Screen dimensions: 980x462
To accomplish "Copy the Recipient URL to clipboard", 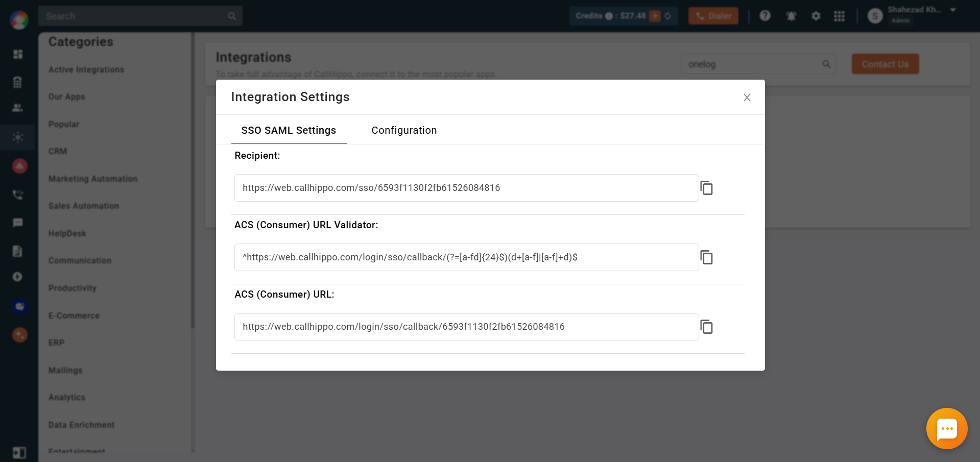I will point(707,188).
